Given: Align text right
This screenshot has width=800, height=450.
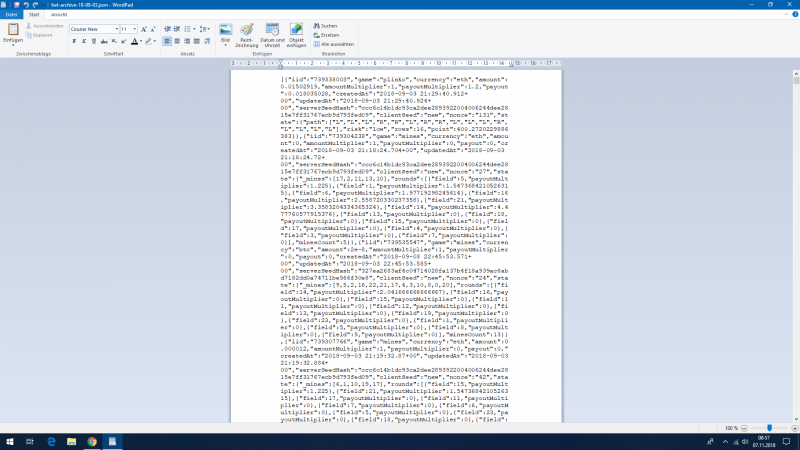Looking at the screenshot, I should tap(187, 41).
